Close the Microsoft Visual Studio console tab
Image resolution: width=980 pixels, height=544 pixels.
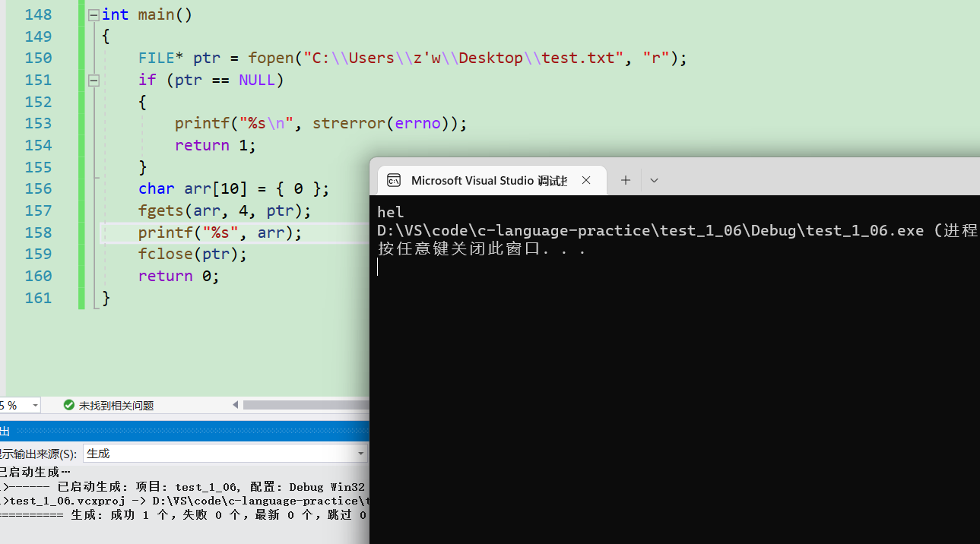586,180
